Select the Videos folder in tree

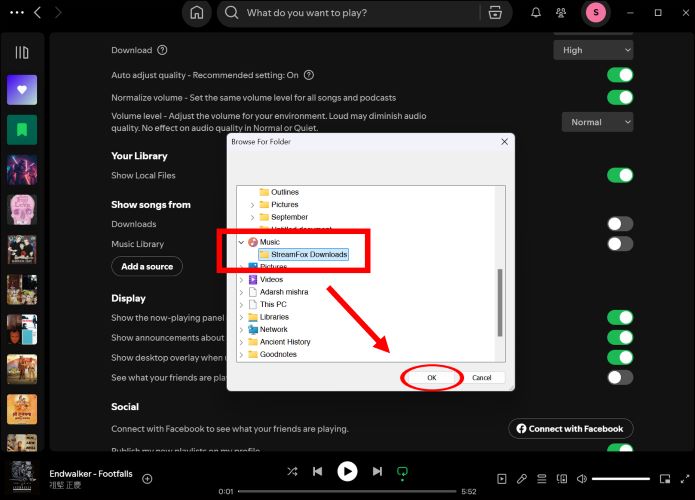(x=271, y=280)
